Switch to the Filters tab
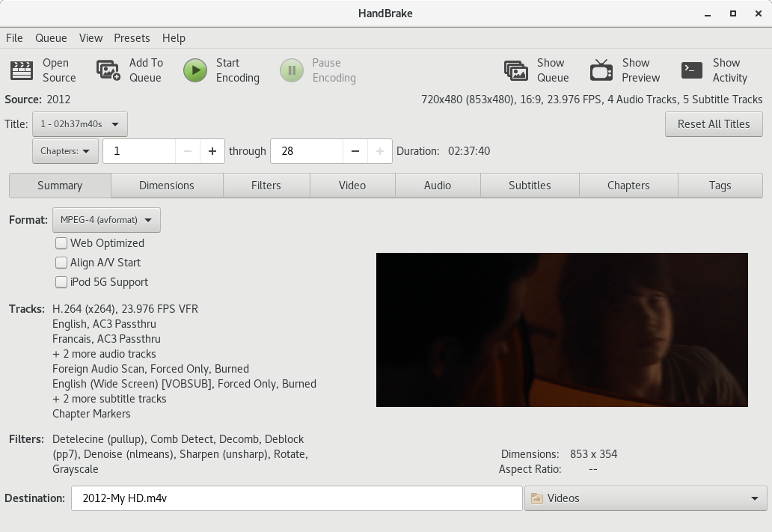This screenshot has width=772, height=532. 266,186
